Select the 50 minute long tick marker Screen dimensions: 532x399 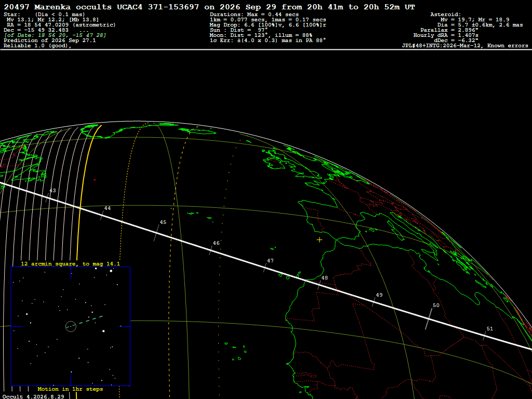[x=429, y=318]
